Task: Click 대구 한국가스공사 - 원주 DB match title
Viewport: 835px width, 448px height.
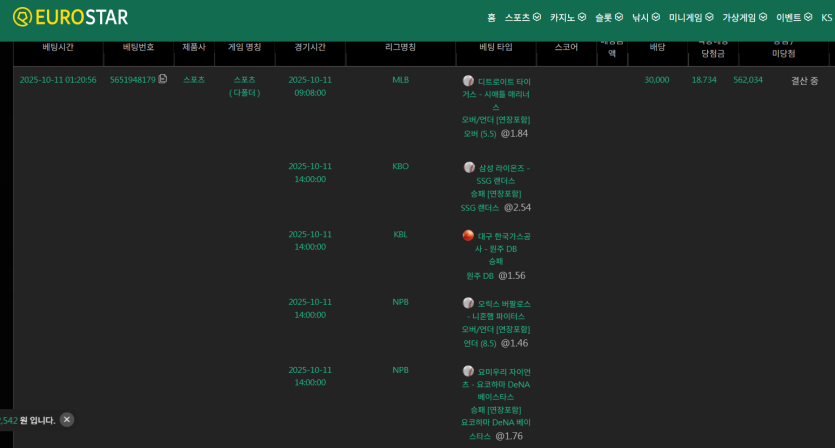Action: [x=503, y=242]
